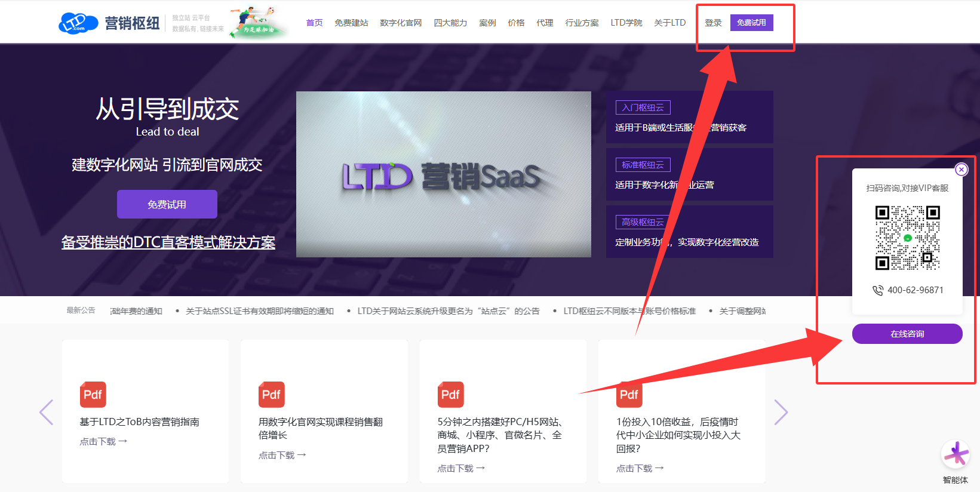
Task: Click 点击下载 under the 1份投入10倍收益 card
Action: [x=640, y=469]
